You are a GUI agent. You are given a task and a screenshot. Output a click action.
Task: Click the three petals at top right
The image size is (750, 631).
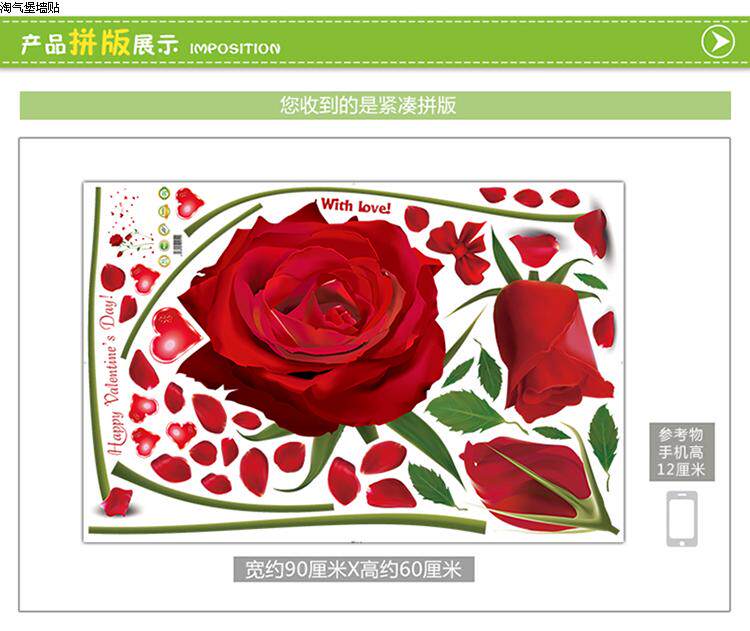(x=529, y=197)
